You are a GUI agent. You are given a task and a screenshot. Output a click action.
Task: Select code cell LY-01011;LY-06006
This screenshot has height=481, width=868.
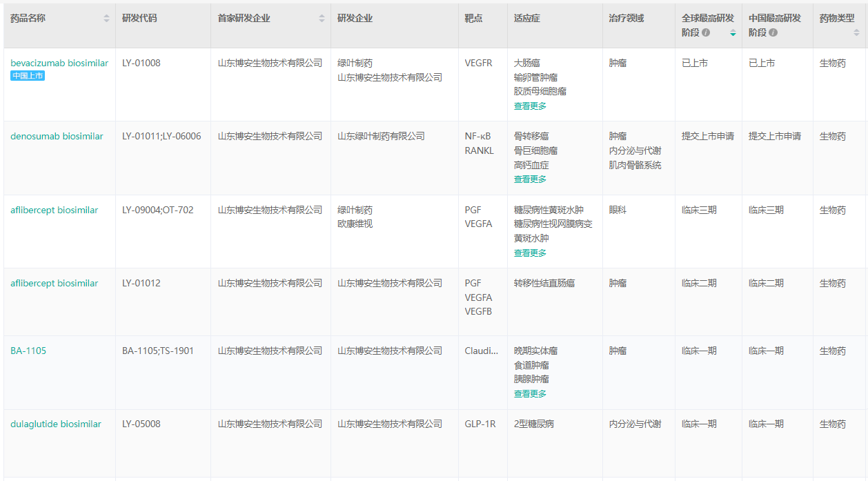click(x=161, y=136)
